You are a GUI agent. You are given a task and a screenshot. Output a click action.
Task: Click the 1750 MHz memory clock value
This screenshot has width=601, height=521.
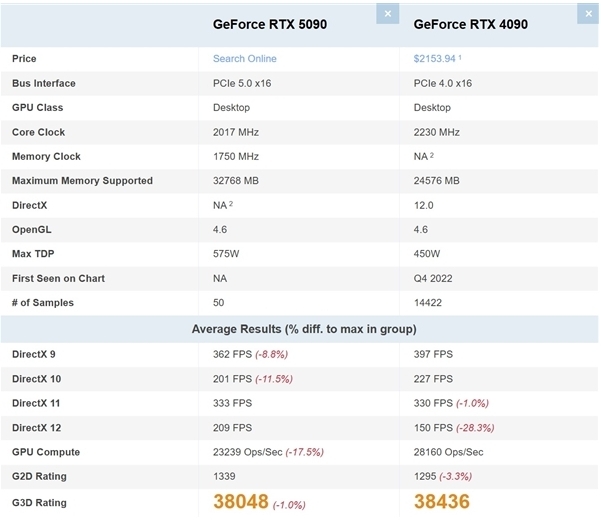tap(236, 156)
